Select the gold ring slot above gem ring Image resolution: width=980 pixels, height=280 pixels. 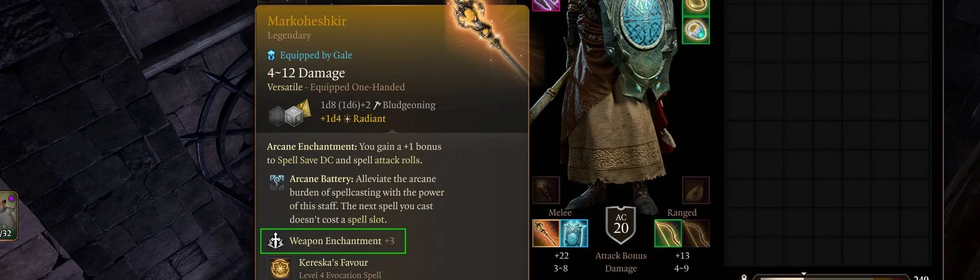coord(696,6)
